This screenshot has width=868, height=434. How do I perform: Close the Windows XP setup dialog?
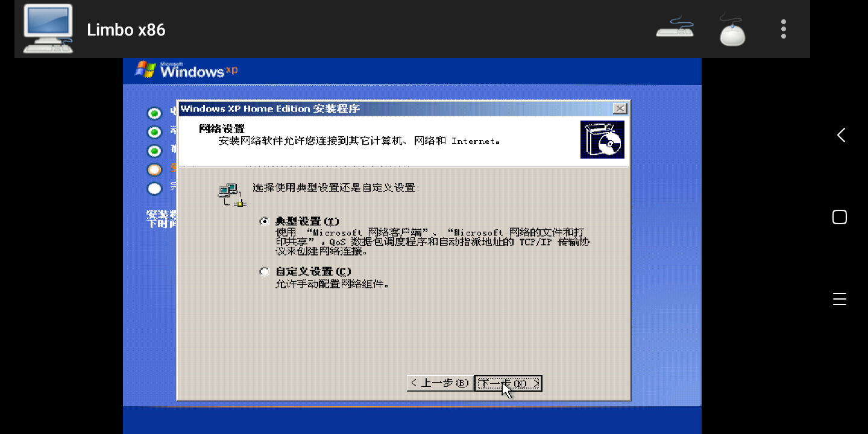point(619,108)
